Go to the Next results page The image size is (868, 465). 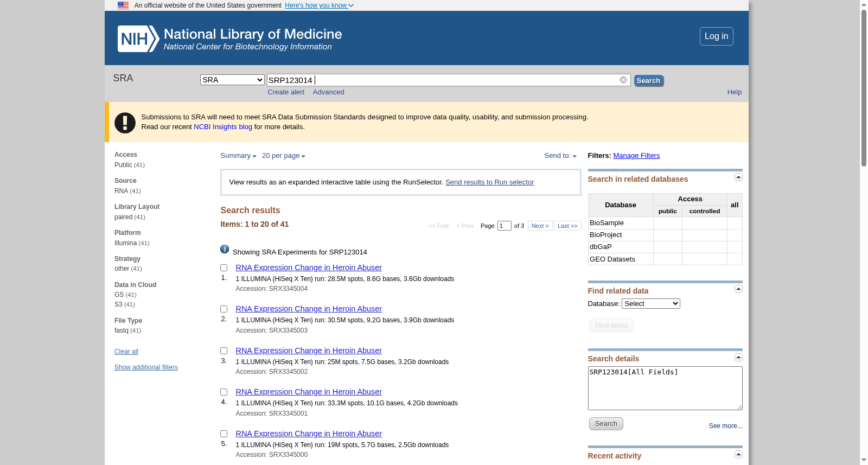coord(540,226)
